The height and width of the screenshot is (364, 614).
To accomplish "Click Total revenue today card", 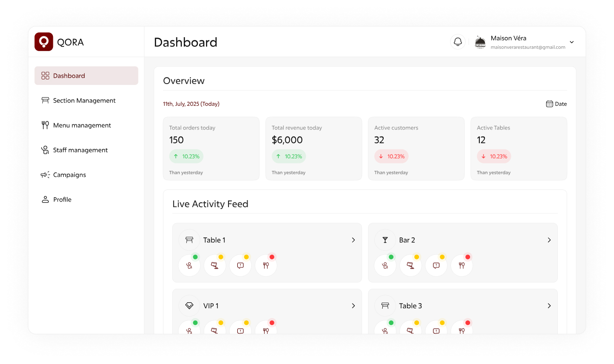I will [314, 149].
